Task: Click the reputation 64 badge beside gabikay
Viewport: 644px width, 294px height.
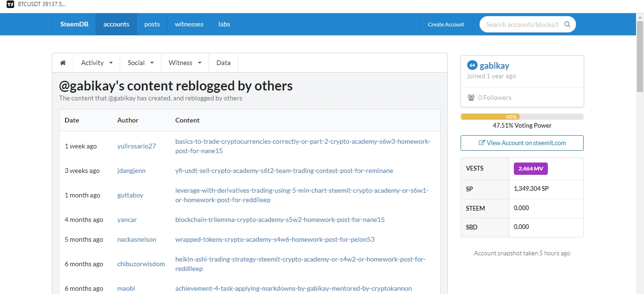Action: 472,65
